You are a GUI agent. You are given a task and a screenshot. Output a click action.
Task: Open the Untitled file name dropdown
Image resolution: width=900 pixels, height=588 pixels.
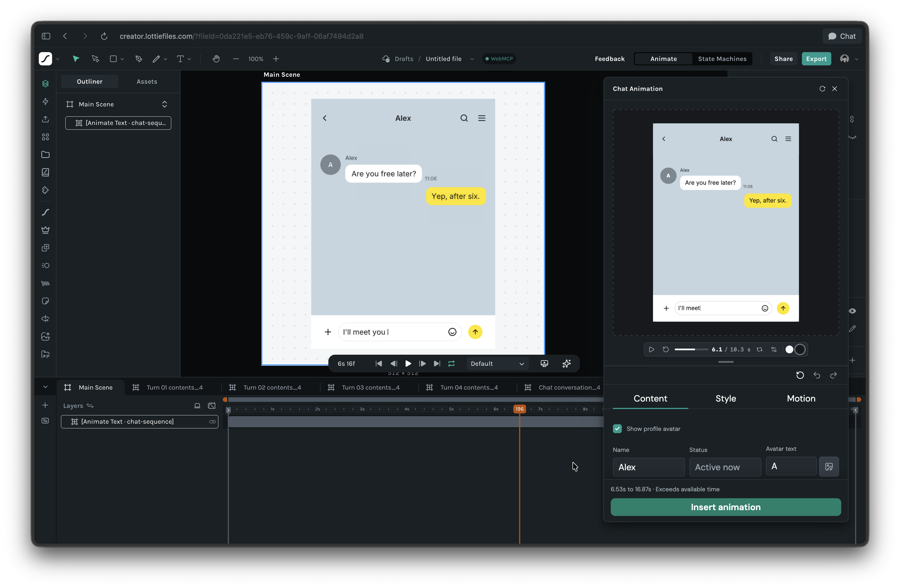click(x=472, y=59)
